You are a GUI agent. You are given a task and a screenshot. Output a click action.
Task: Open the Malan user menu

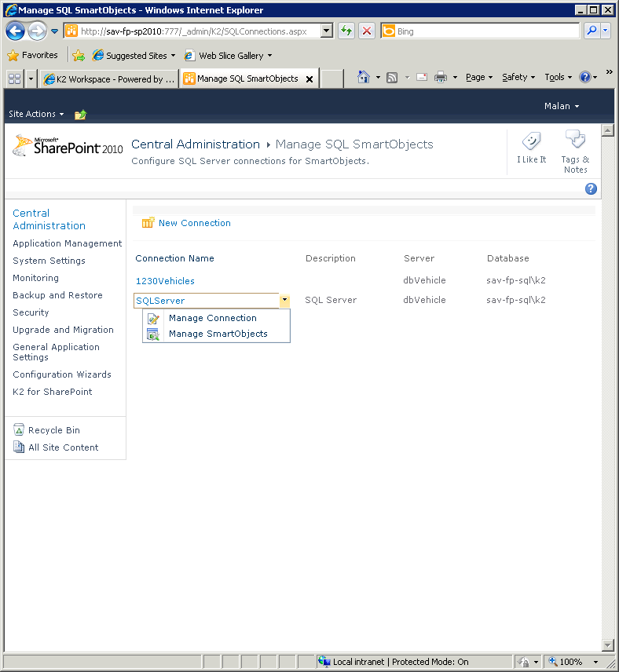click(x=562, y=106)
